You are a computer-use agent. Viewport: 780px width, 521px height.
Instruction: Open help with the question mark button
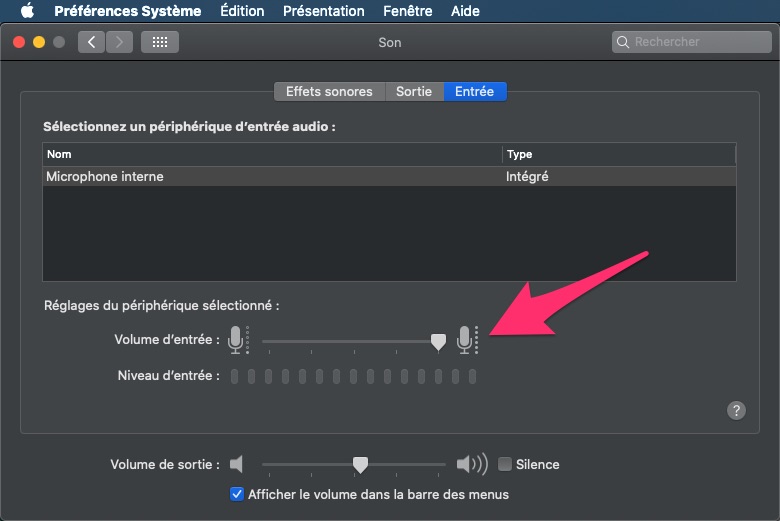[736, 411]
